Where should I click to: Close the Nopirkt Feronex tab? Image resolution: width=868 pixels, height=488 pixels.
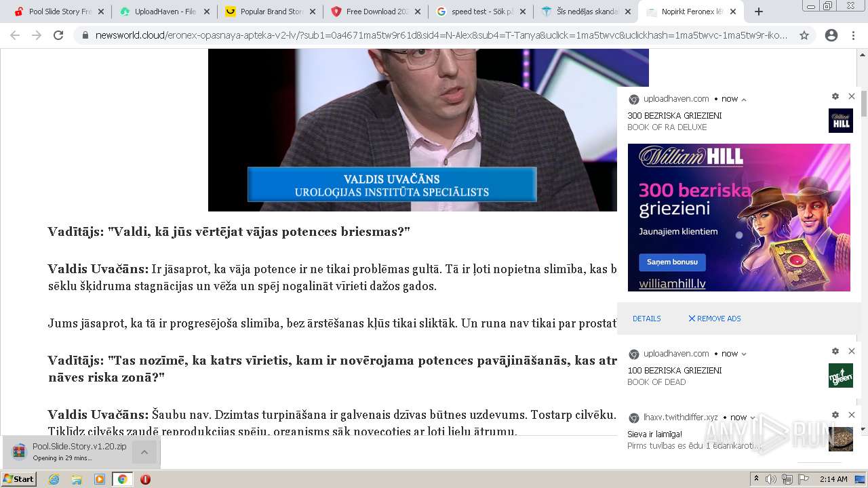coord(733,12)
